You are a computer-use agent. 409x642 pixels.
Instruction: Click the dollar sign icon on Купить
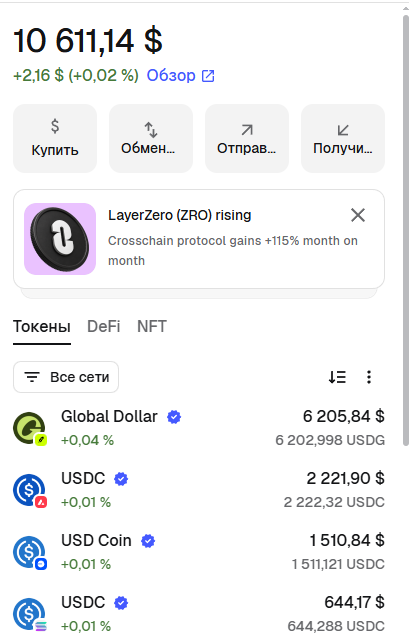55,126
